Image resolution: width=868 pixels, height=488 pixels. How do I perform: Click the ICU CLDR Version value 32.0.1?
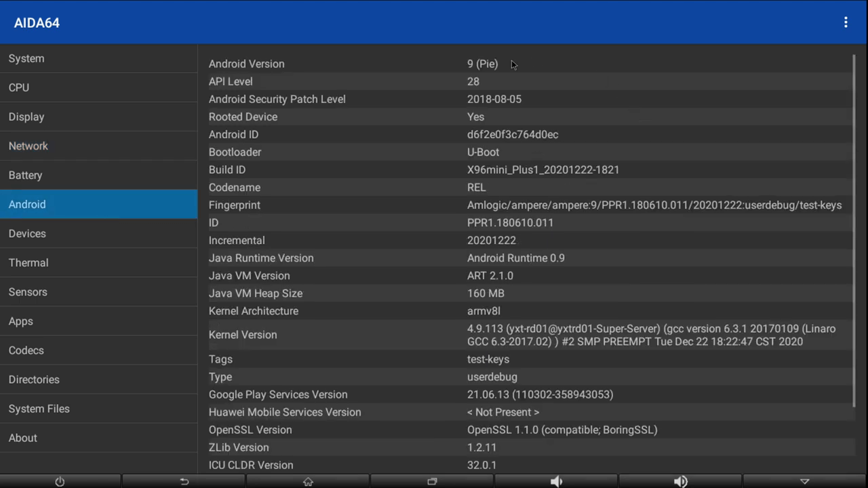point(481,465)
